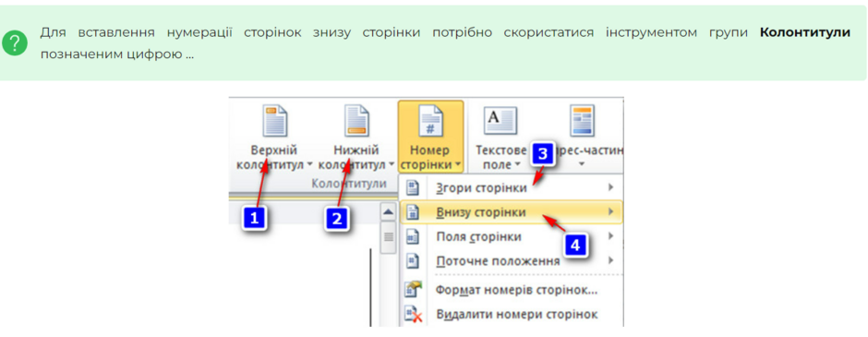Choose Поля сторінки menu item

pyautogui.click(x=512, y=237)
